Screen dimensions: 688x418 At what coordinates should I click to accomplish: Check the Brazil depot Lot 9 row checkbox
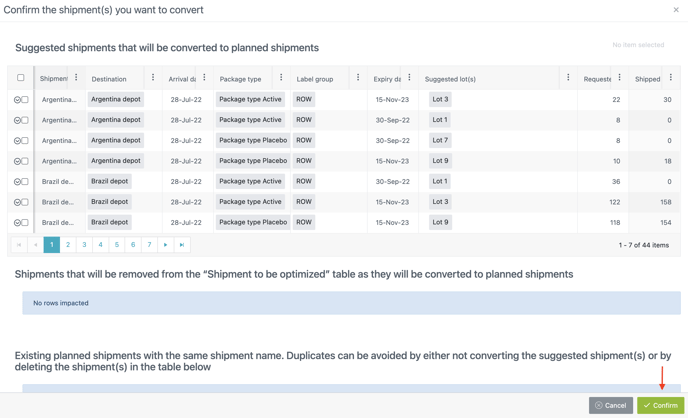(25, 223)
